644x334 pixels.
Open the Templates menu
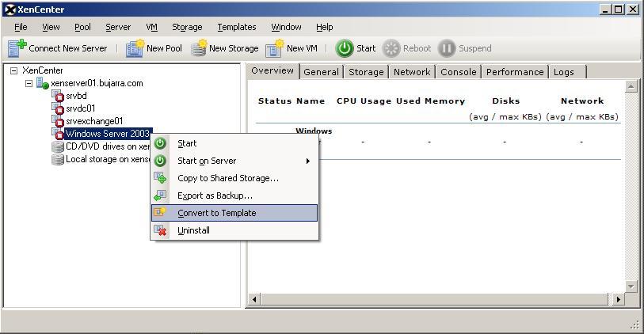coord(237,27)
